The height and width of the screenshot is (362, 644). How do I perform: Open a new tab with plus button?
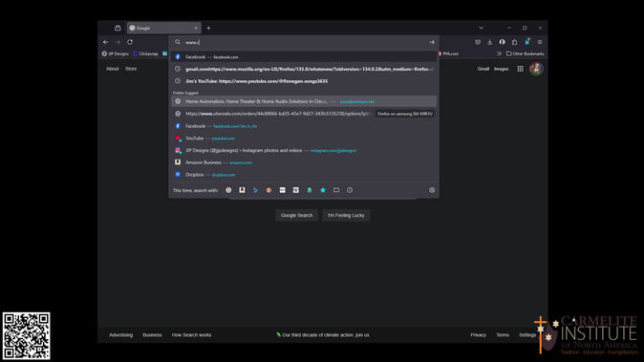click(x=208, y=28)
